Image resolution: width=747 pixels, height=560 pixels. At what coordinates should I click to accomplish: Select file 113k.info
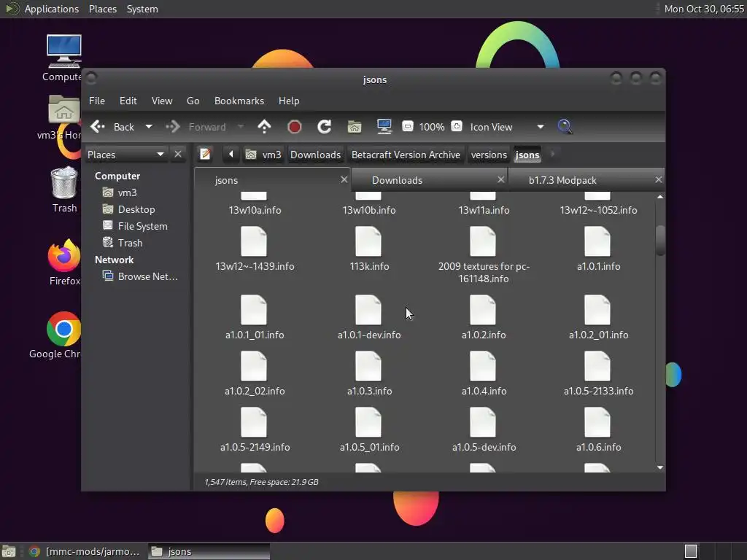(368, 249)
